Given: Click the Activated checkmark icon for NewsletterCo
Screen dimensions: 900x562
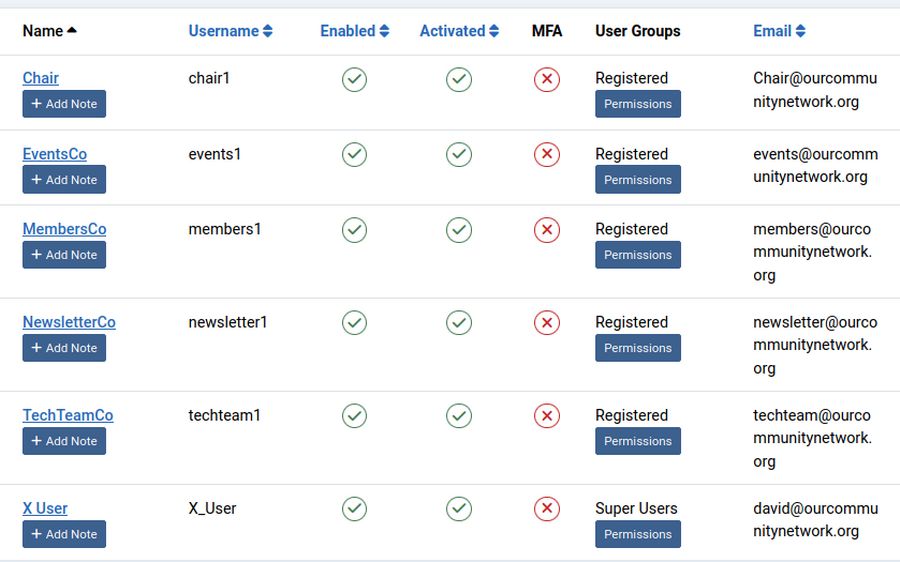Looking at the screenshot, I should point(459,322).
